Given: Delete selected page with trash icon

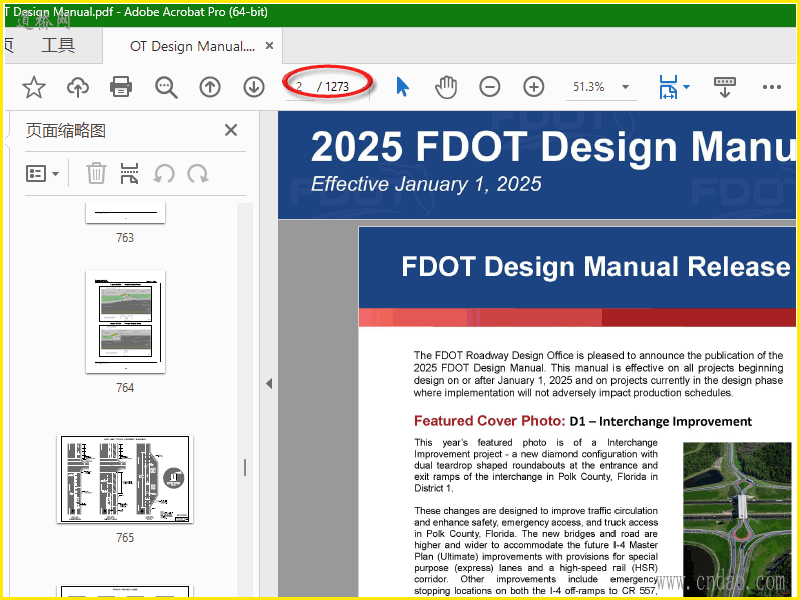Looking at the screenshot, I should [96, 174].
